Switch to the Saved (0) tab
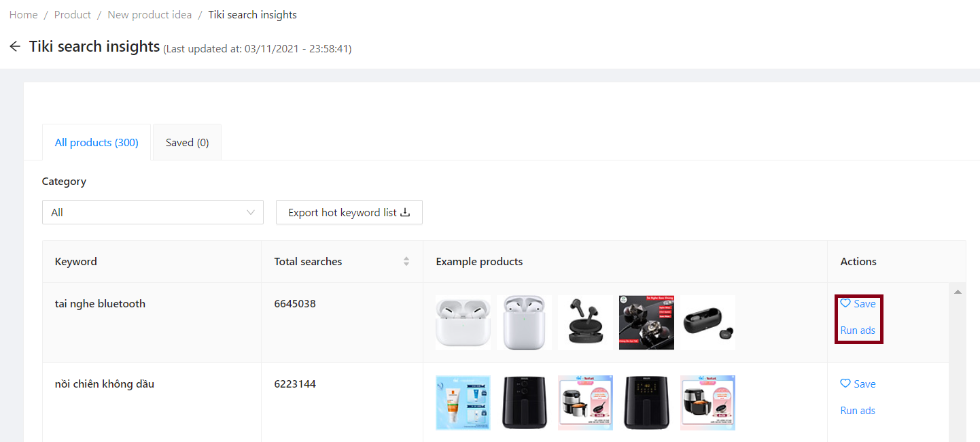 (187, 143)
